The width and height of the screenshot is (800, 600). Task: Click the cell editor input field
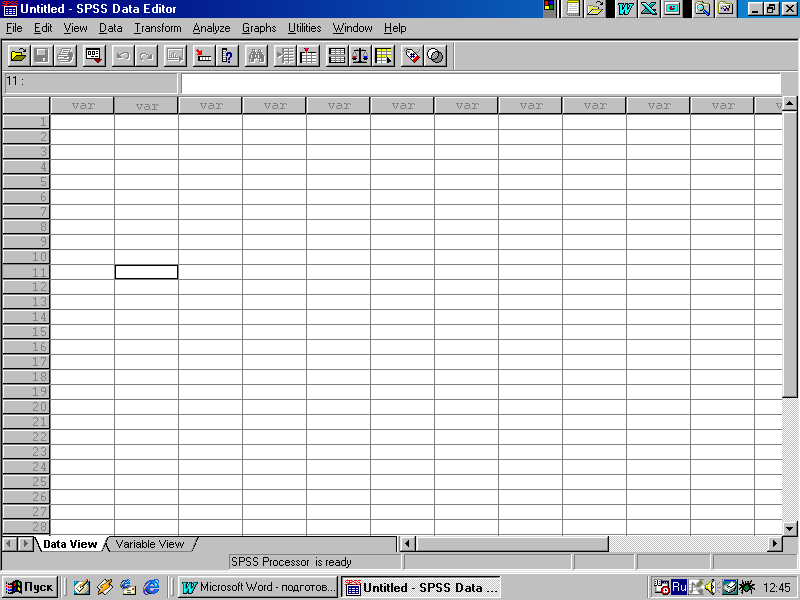[x=481, y=83]
